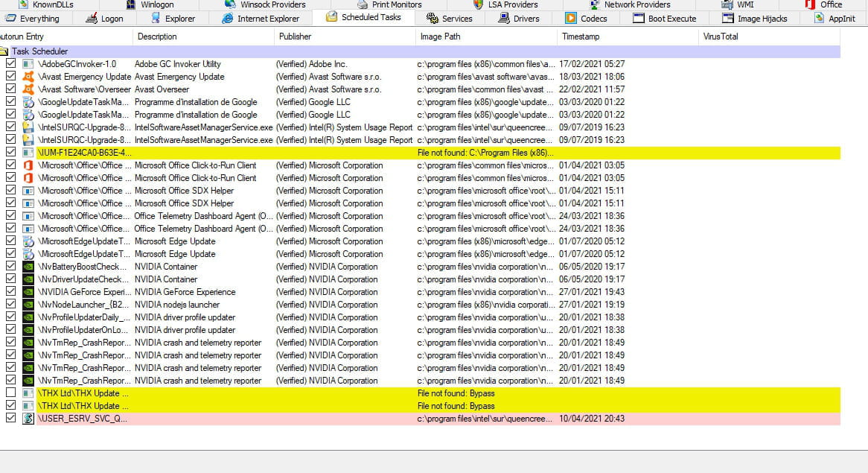Click the Internet Explorer tab icon
868x473 pixels.
(x=227, y=19)
